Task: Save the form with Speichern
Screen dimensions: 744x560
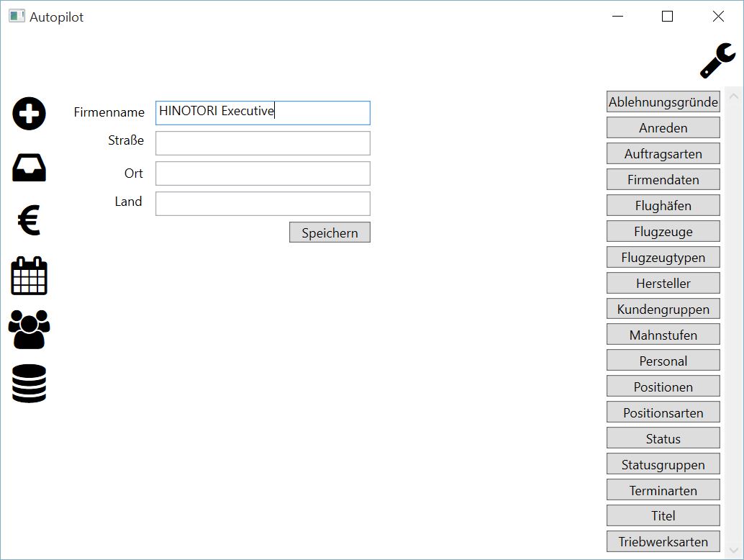Action: point(330,232)
